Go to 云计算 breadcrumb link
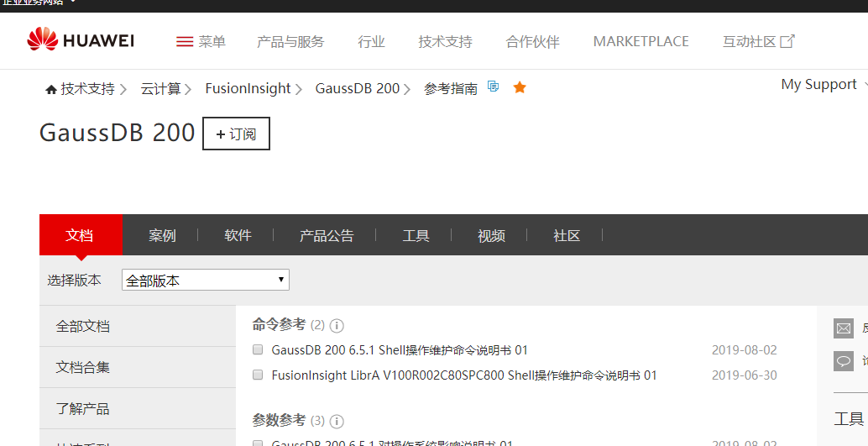Screen dimensions: 868x446 coord(160,89)
